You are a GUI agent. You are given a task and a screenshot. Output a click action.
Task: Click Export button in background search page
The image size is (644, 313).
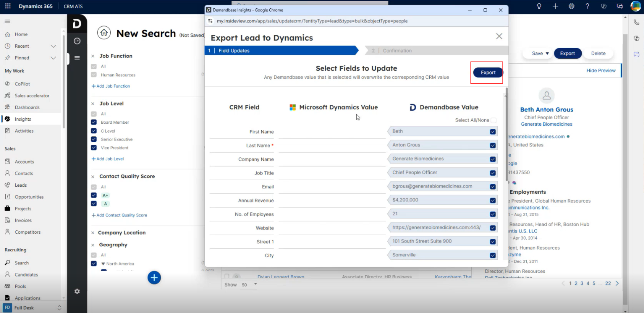click(x=568, y=53)
